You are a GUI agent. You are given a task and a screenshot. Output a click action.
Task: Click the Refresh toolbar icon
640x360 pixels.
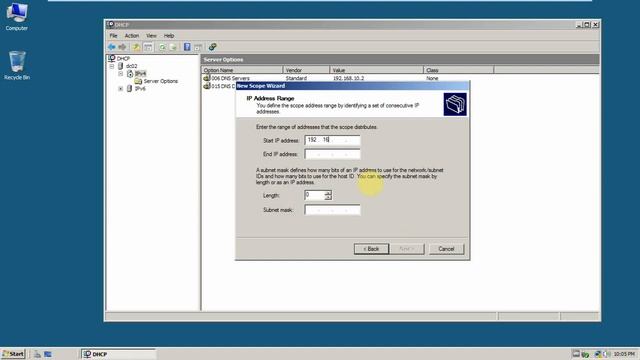[162, 47]
